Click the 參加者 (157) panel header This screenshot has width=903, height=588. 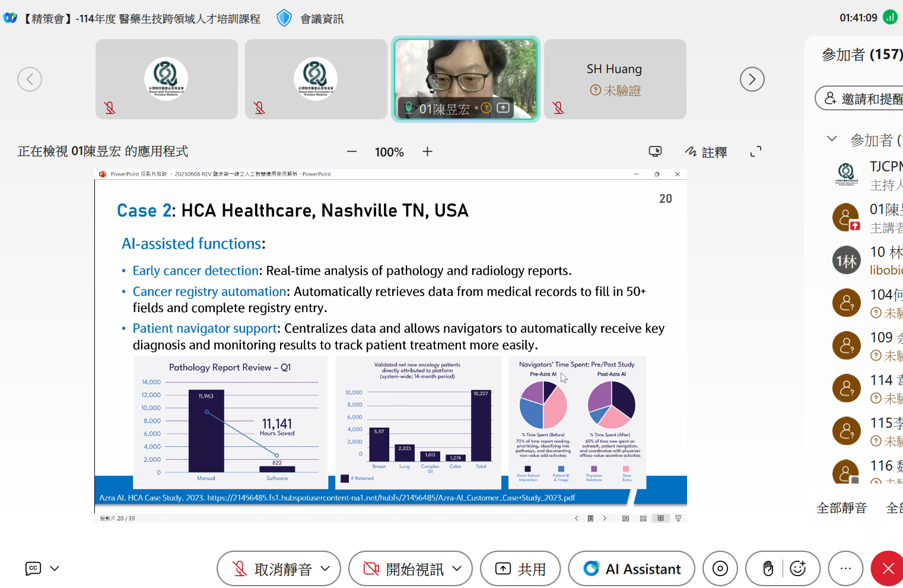[862, 55]
